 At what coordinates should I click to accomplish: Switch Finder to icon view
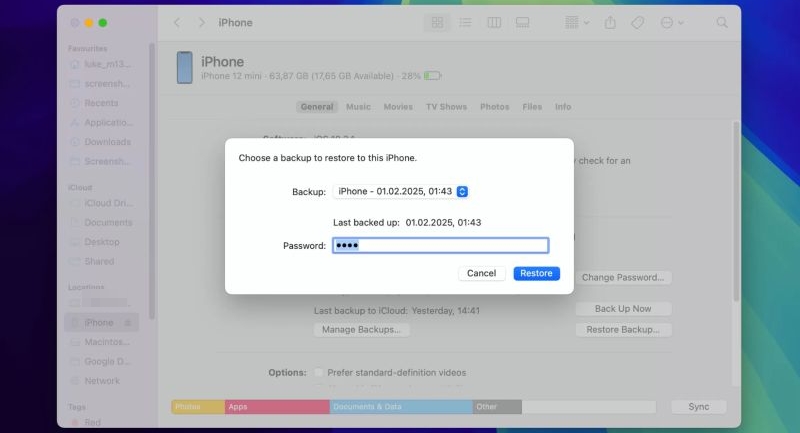437,22
